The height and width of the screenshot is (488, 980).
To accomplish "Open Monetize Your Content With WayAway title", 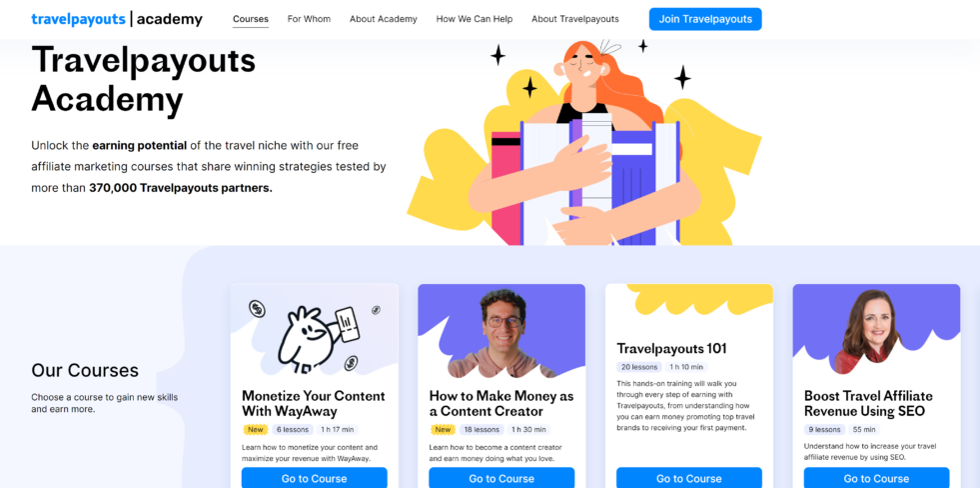I will coord(313,404).
